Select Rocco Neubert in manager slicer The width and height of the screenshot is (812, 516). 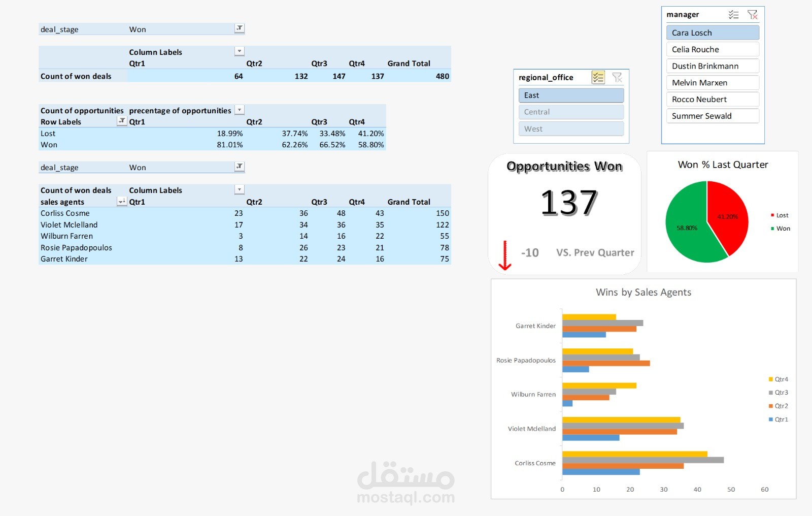click(x=713, y=100)
